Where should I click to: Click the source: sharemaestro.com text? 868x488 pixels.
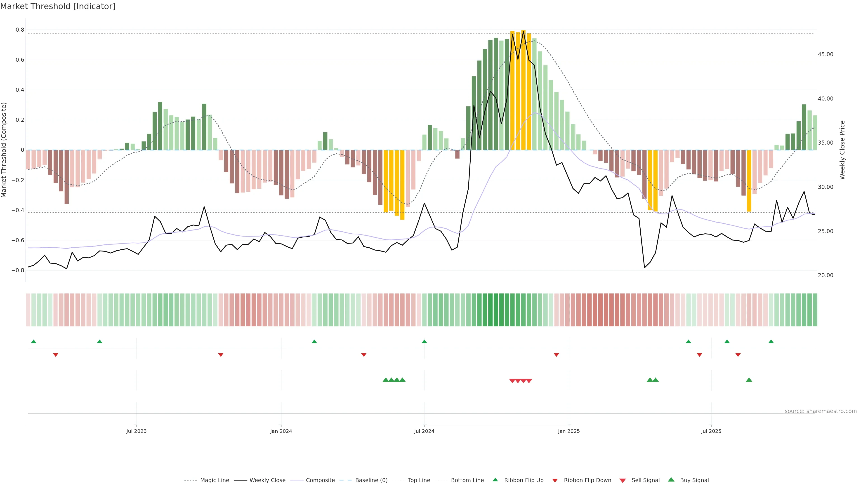click(821, 411)
